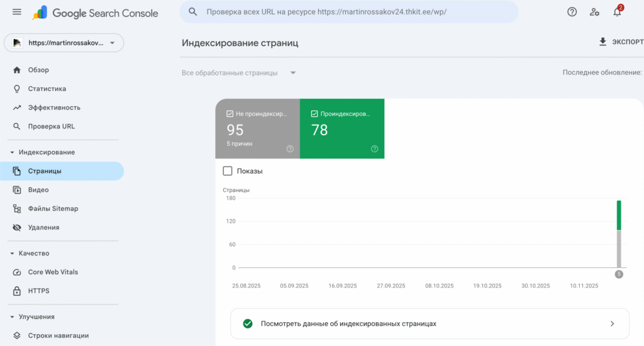Open Посмотреть данные об индексированных страницах
Screen dimensions: 644x346
coord(430,323)
